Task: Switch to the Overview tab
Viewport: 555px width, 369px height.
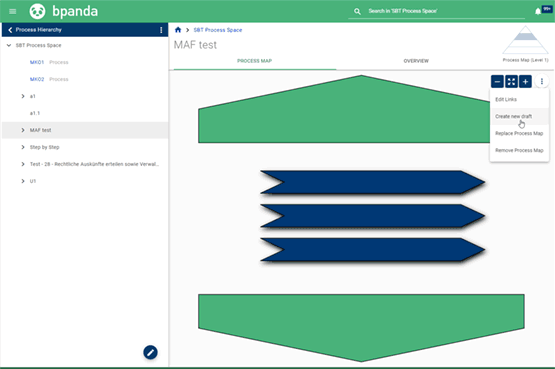Action: 416,61
